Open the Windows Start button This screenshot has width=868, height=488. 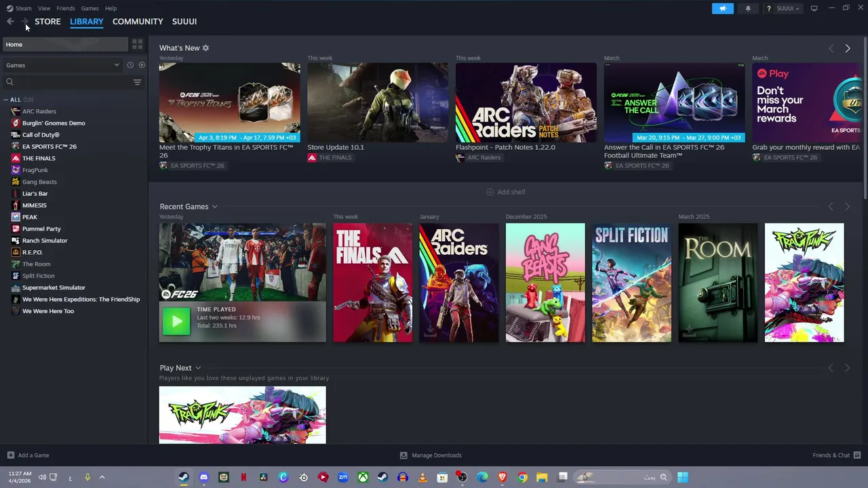[x=683, y=477]
